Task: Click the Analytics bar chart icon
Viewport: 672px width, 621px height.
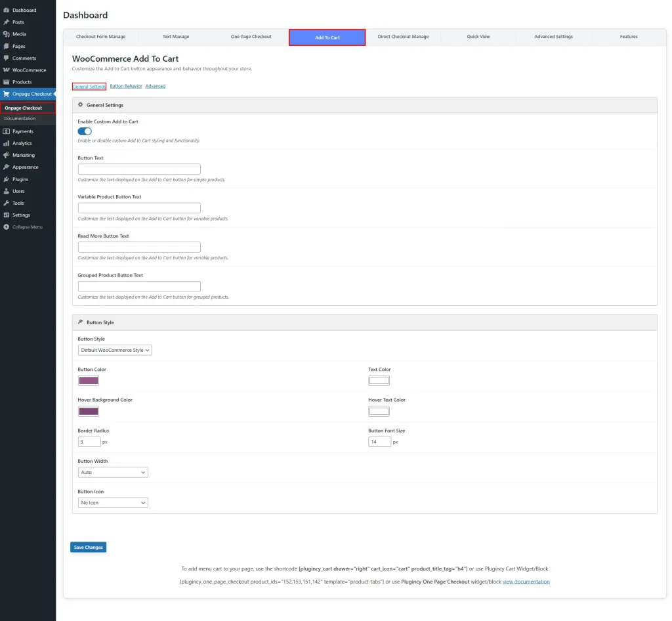Action: tap(7, 143)
